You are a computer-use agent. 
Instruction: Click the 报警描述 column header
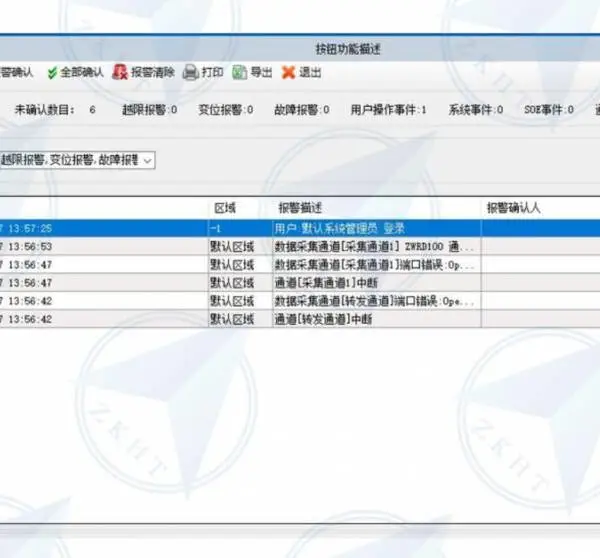pos(300,208)
